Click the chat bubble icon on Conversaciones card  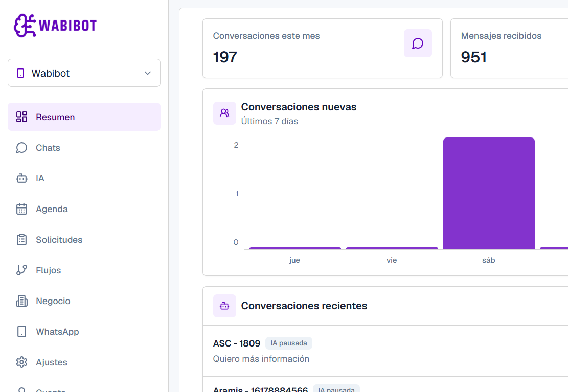(x=418, y=43)
